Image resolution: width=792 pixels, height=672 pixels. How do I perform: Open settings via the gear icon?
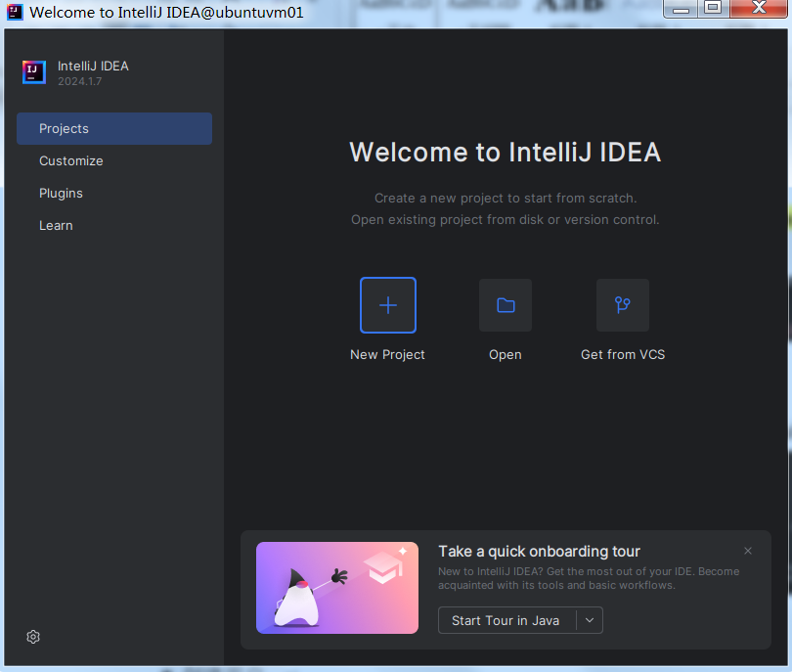(x=33, y=637)
